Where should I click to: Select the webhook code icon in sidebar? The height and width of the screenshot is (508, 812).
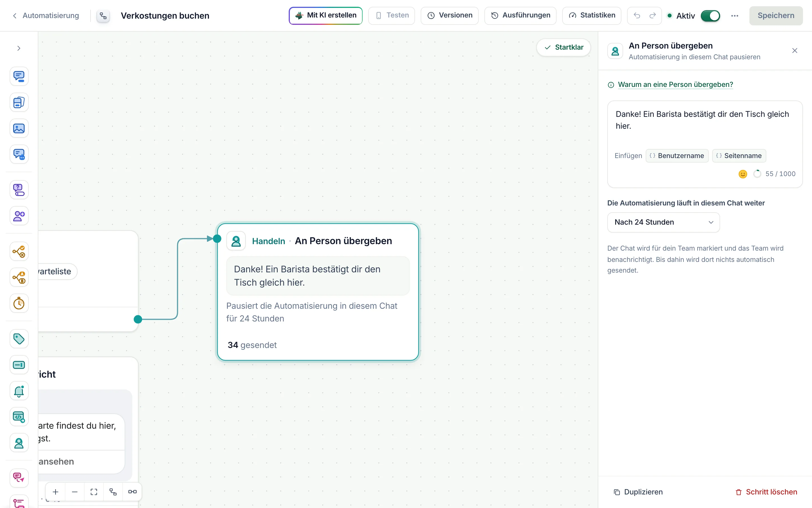(x=19, y=417)
